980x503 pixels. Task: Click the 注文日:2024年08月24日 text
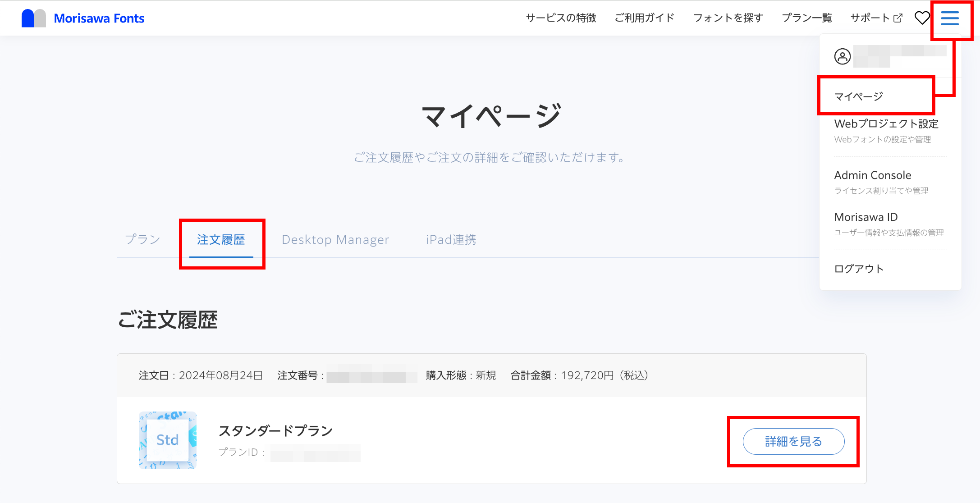click(x=201, y=375)
